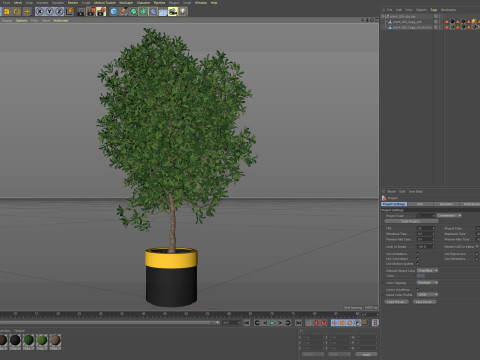Screen dimensions: 480x360
Task: Click Render to Picture Viewer icon
Action: click(x=91, y=12)
